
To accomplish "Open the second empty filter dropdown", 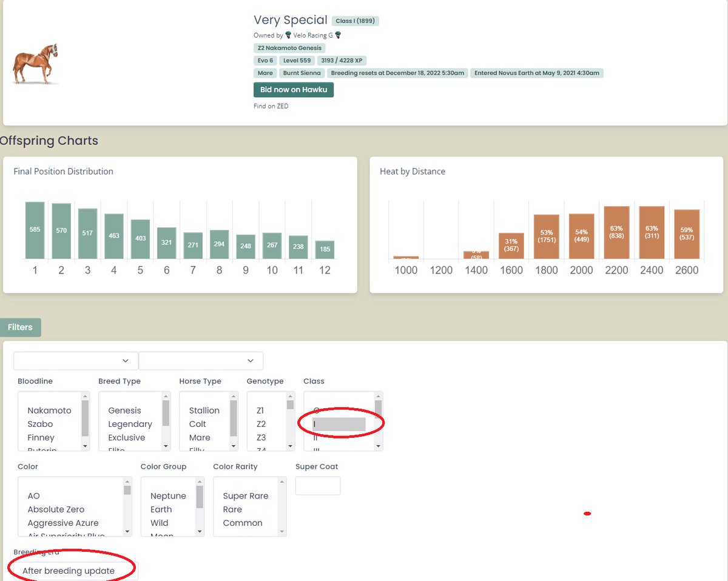I will (201, 360).
